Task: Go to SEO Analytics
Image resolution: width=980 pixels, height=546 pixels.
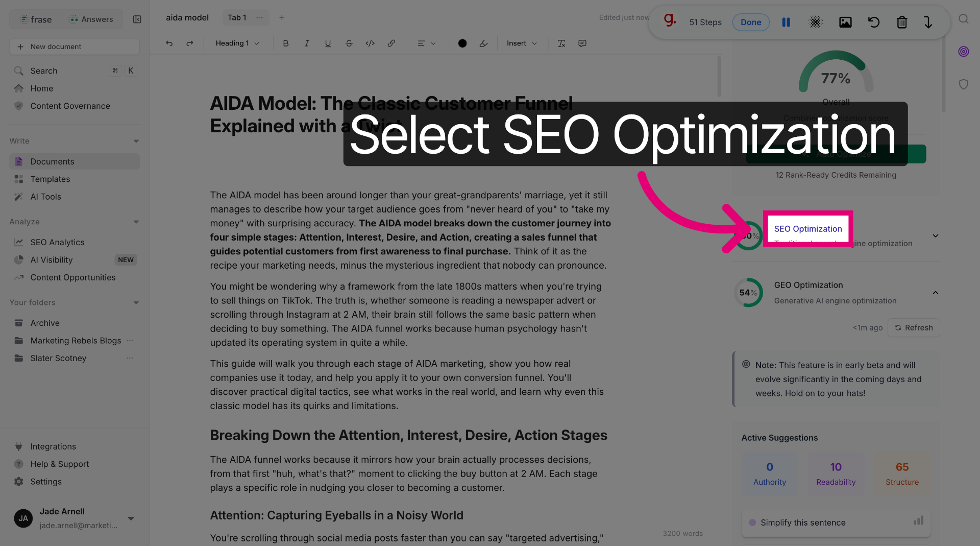Action: click(x=75, y=242)
